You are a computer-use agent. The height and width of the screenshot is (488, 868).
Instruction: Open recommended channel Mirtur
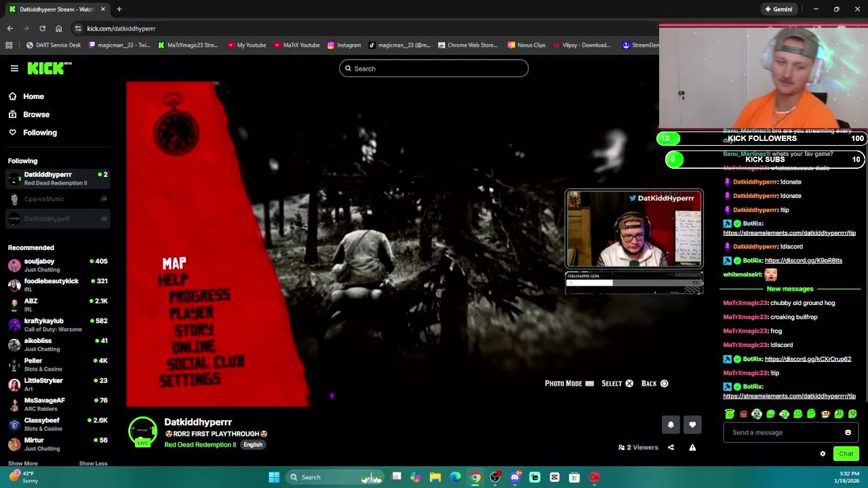58,444
